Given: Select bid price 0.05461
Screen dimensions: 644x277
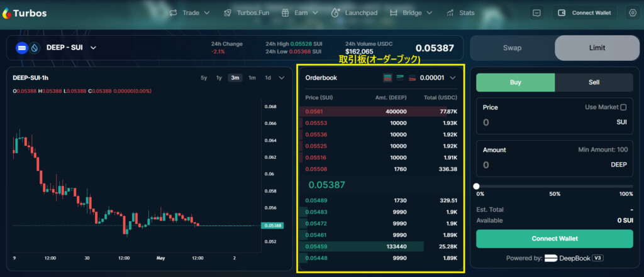Looking at the screenshot, I should coord(316,235).
